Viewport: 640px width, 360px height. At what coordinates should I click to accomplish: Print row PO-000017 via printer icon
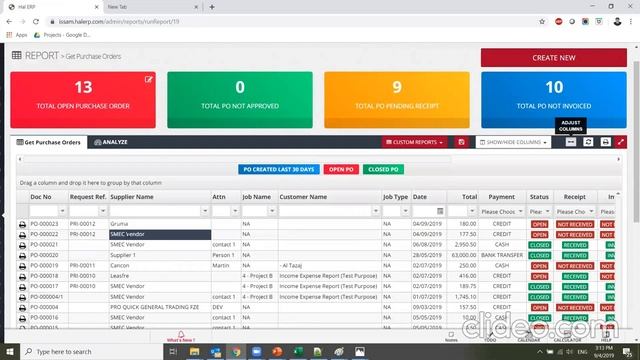pos(22,287)
